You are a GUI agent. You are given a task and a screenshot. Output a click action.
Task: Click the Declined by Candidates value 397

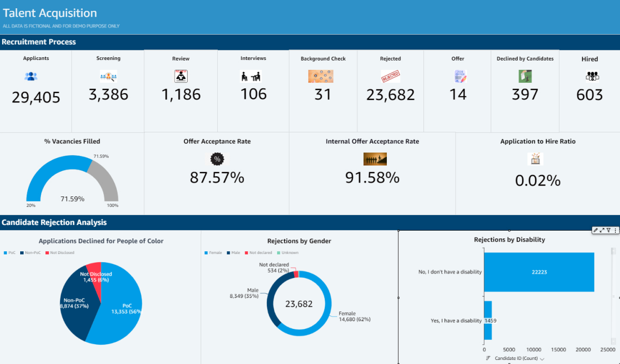coord(525,95)
